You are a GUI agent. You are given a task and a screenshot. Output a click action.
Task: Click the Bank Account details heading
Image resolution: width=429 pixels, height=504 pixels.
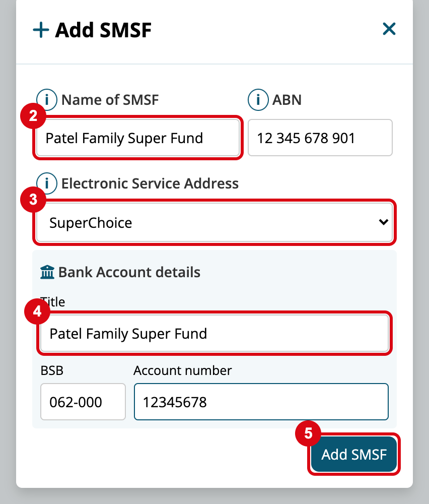(x=129, y=272)
